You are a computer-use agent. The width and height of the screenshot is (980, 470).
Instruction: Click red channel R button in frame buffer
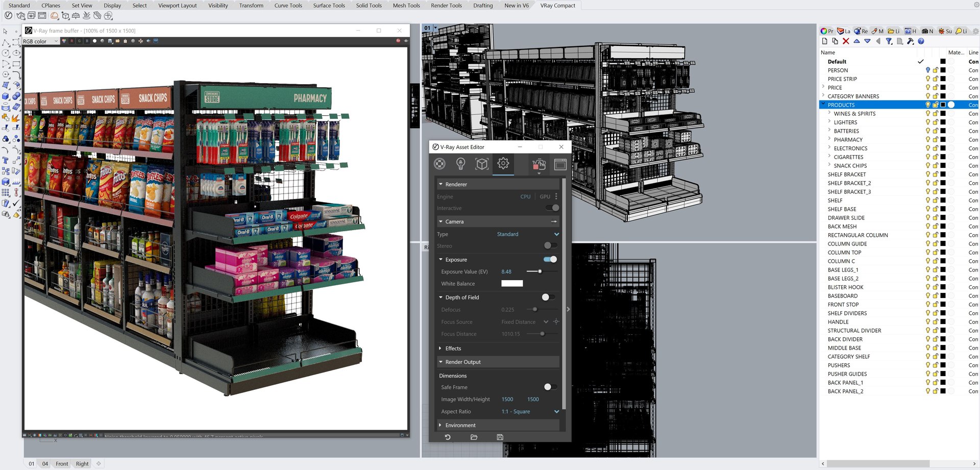(x=71, y=41)
